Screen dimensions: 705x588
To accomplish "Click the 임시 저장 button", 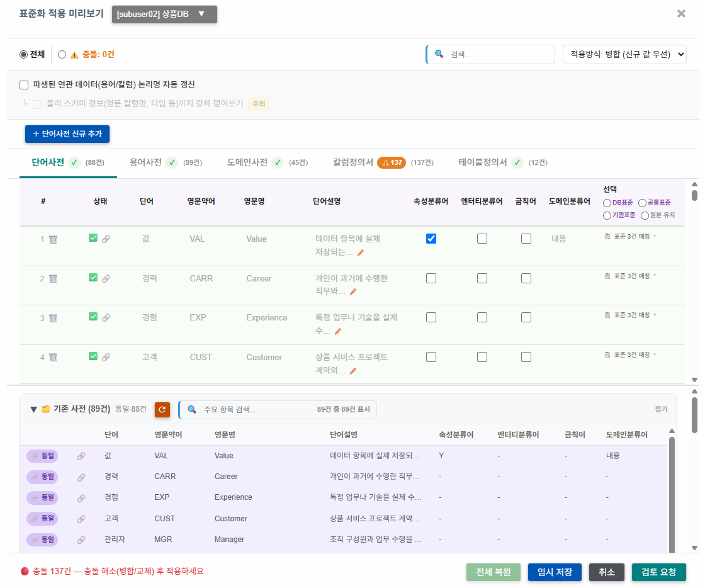I will point(555,572).
